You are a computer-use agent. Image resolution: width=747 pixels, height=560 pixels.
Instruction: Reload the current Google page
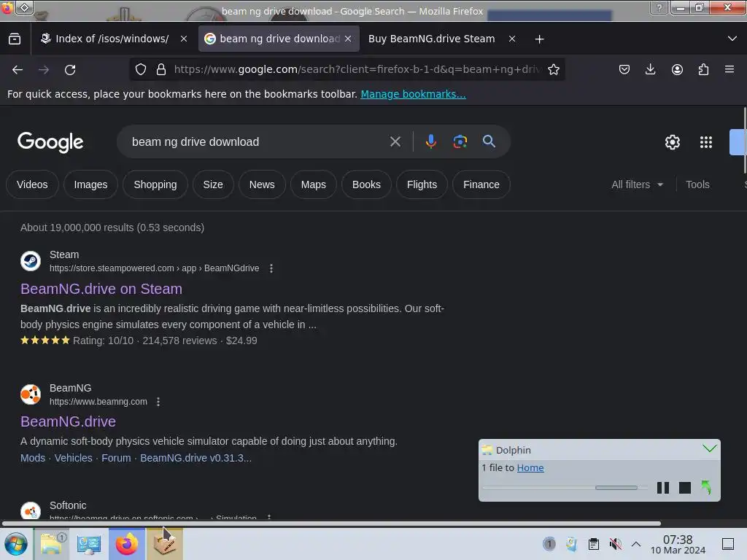click(x=70, y=70)
